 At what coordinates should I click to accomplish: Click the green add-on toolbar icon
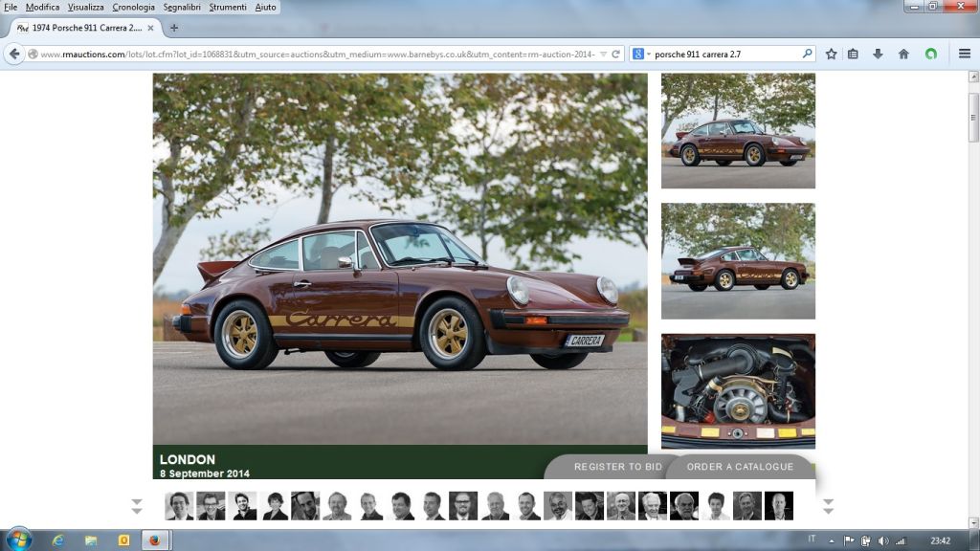[931, 55]
